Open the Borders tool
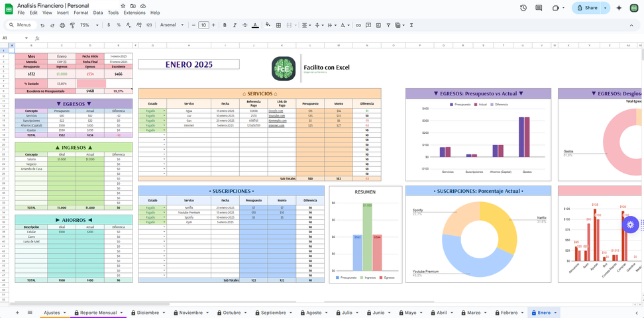 click(278, 25)
